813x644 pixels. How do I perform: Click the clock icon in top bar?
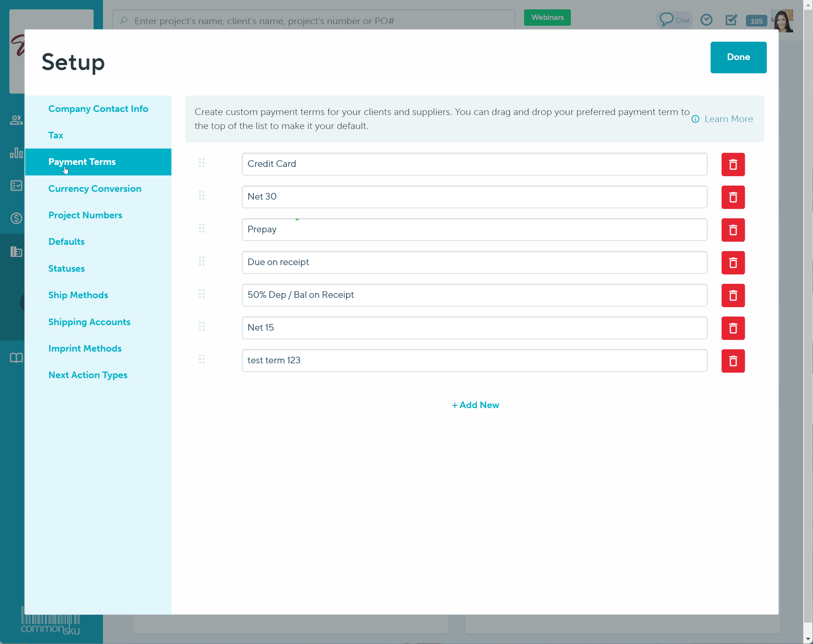[x=707, y=19]
